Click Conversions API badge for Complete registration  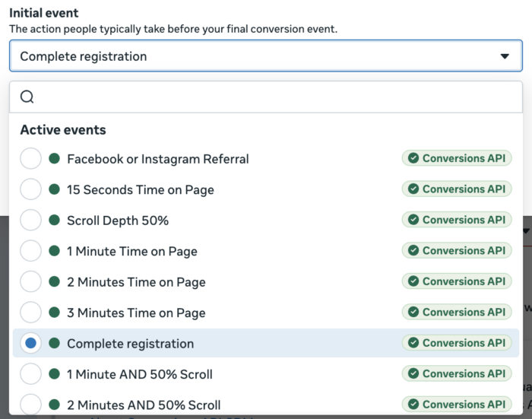click(457, 343)
